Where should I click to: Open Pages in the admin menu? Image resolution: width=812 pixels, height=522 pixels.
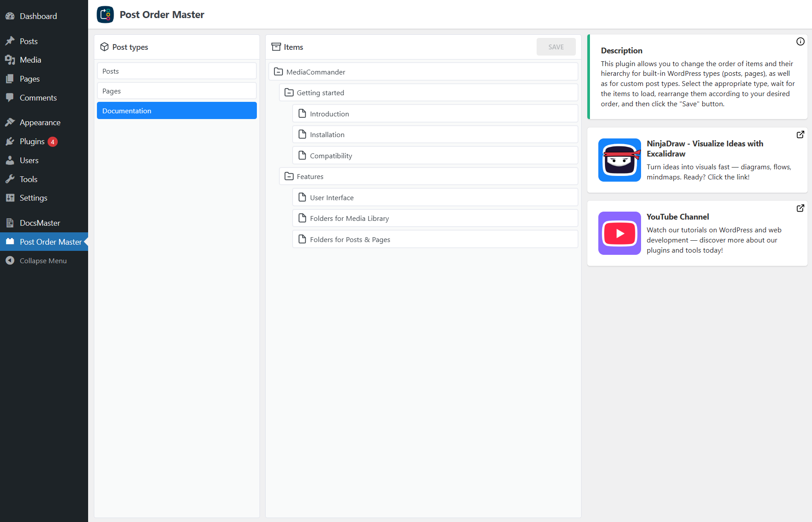[x=30, y=79]
